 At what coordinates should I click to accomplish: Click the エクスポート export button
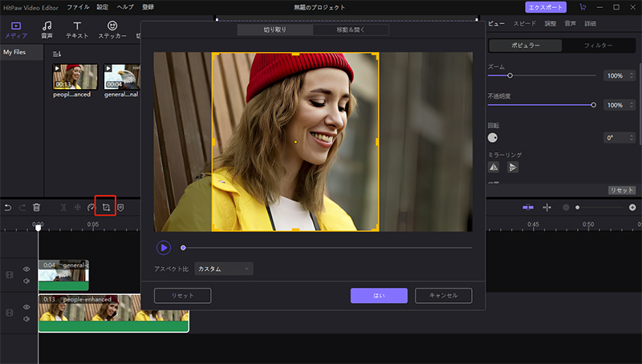546,7
